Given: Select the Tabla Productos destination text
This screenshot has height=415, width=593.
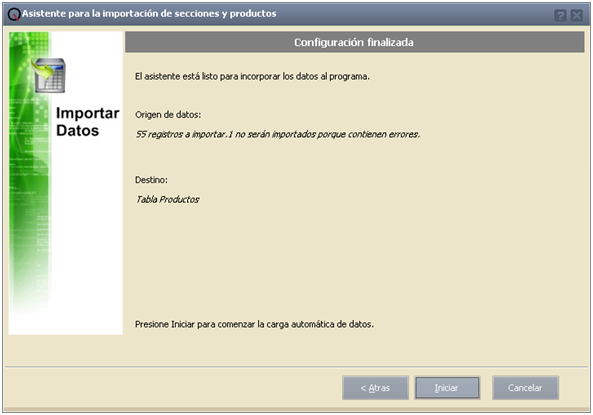Looking at the screenshot, I should pyautogui.click(x=168, y=199).
